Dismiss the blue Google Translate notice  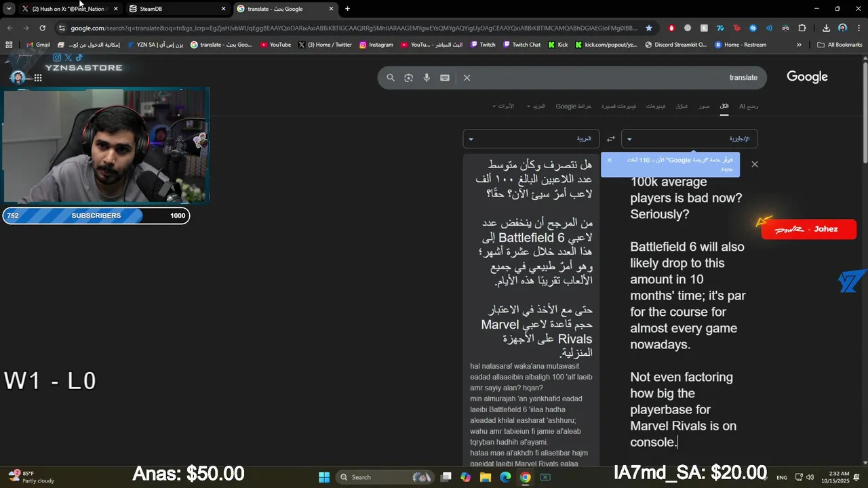point(609,160)
